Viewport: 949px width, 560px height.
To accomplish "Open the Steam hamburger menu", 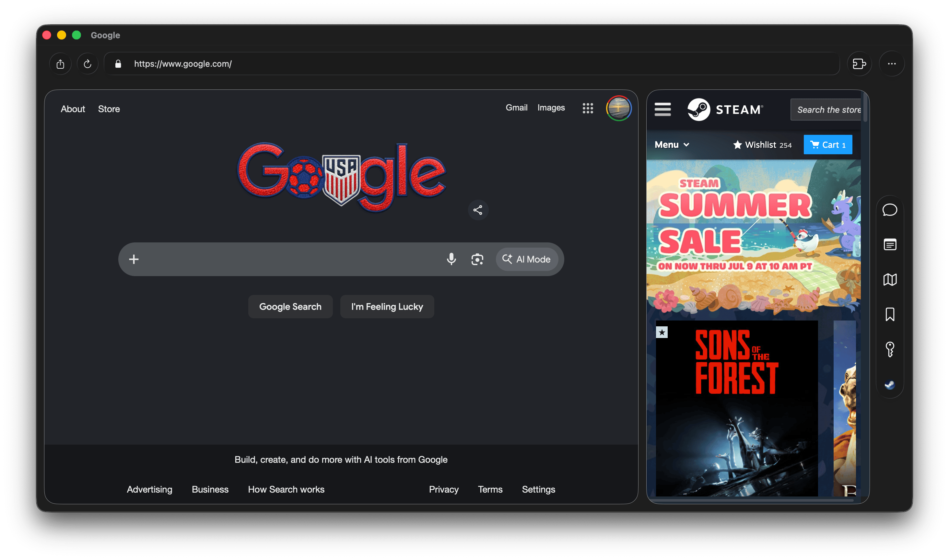I will [662, 110].
